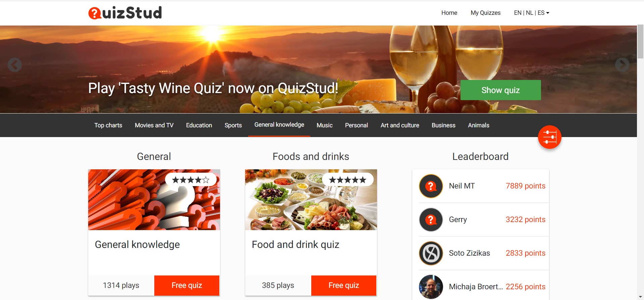
Task: Expand the EN | NL | ES language dropdown
Action: 531,13
